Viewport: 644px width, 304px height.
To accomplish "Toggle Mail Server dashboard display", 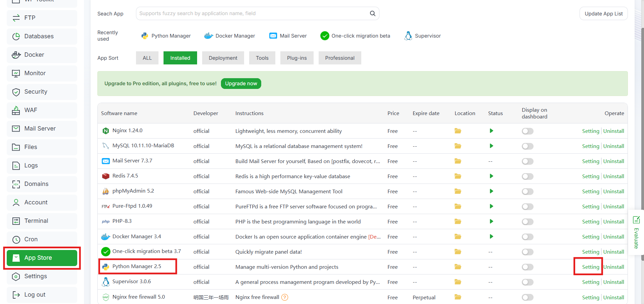I will tap(527, 161).
